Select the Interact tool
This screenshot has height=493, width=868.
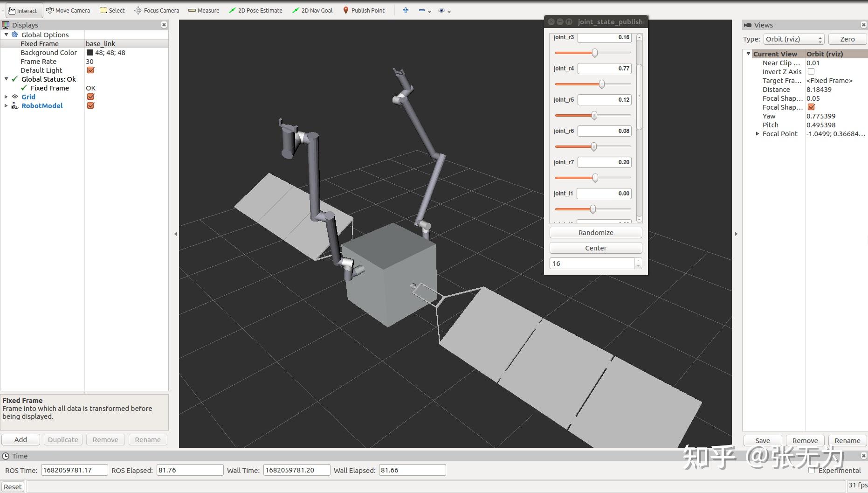tap(23, 10)
